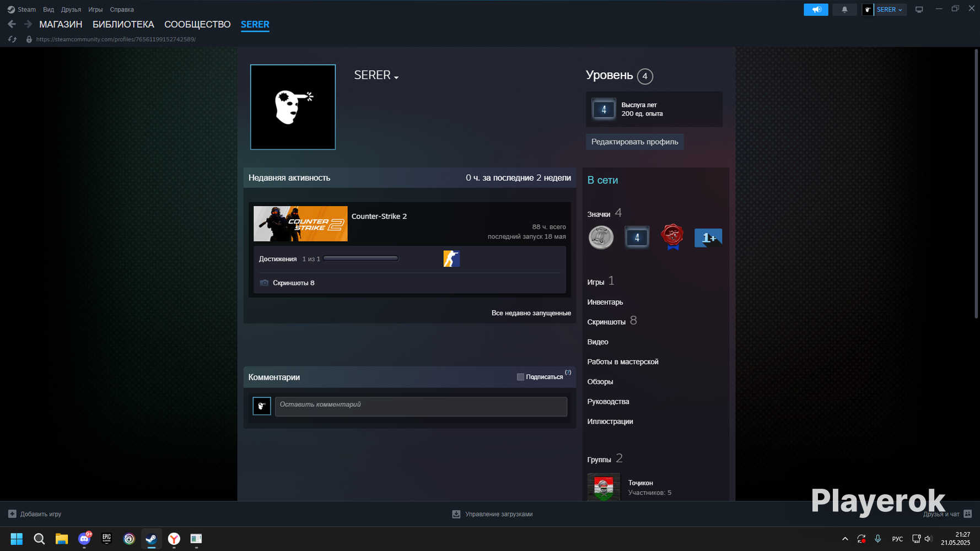This screenshot has height=551, width=980.
Task: Open the Вид menu
Action: pyautogui.click(x=49, y=9)
